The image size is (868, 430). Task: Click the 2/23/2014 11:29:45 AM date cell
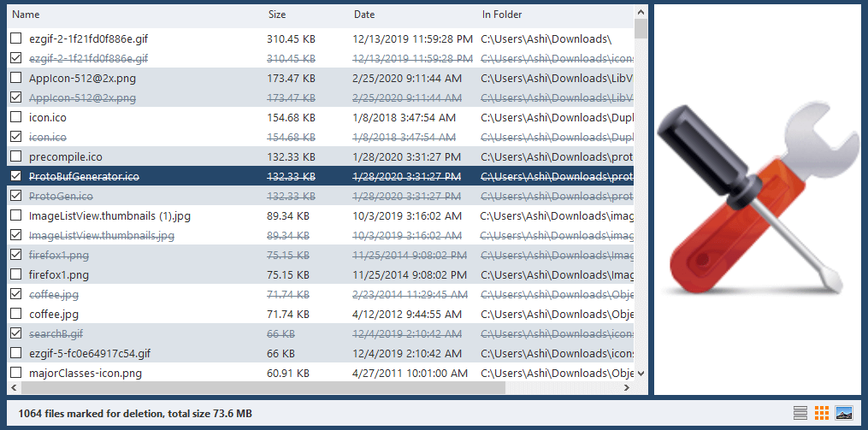(410, 294)
